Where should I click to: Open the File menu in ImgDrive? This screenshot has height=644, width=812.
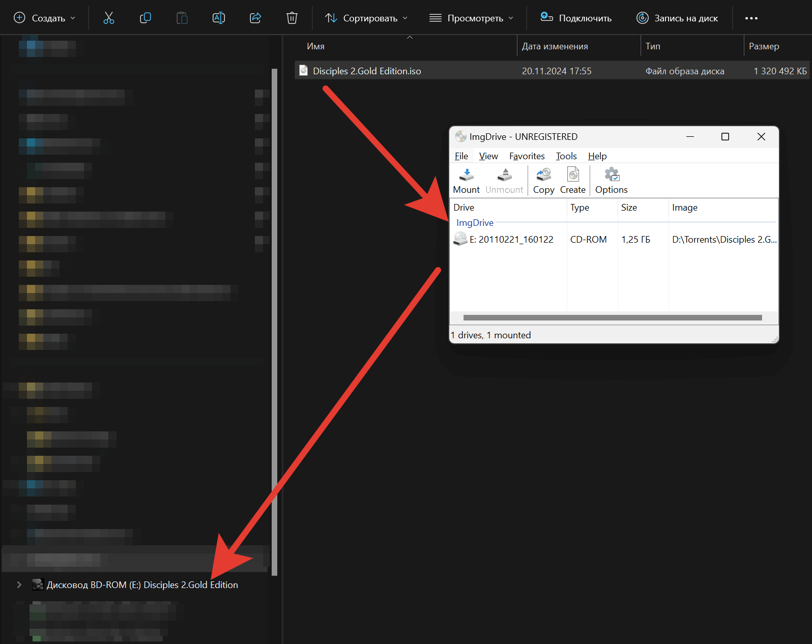461,156
